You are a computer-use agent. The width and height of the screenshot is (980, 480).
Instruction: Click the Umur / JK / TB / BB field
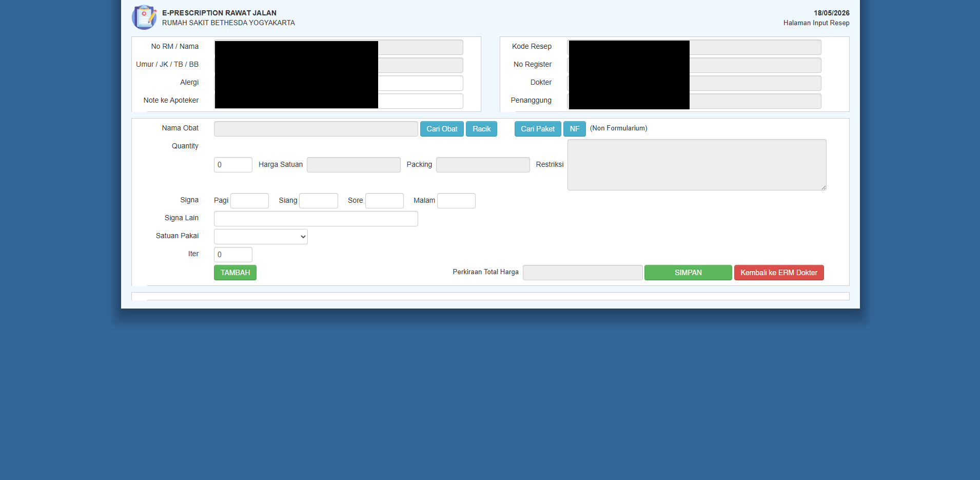(x=339, y=65)
